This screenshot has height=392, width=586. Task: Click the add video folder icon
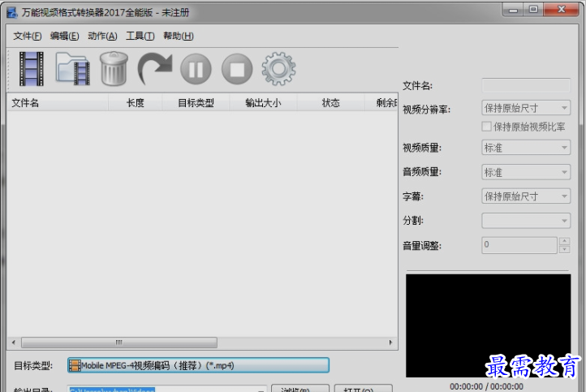[73, 69]
